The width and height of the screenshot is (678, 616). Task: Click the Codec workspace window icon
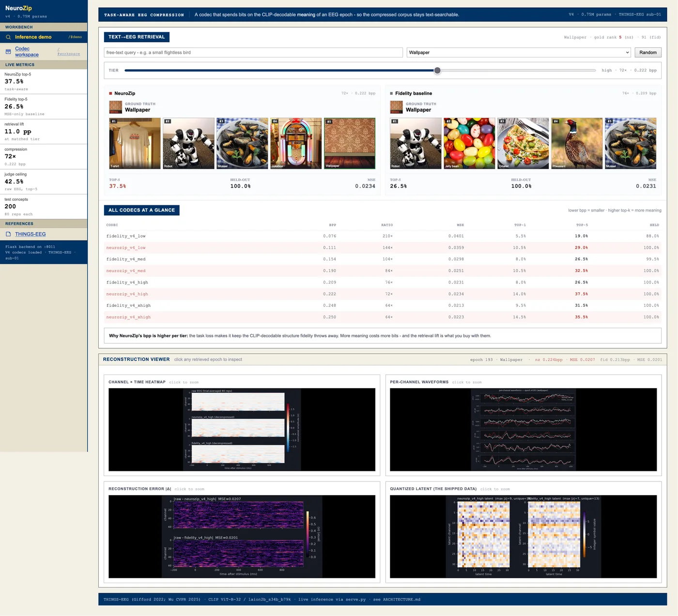pos(8,52)
